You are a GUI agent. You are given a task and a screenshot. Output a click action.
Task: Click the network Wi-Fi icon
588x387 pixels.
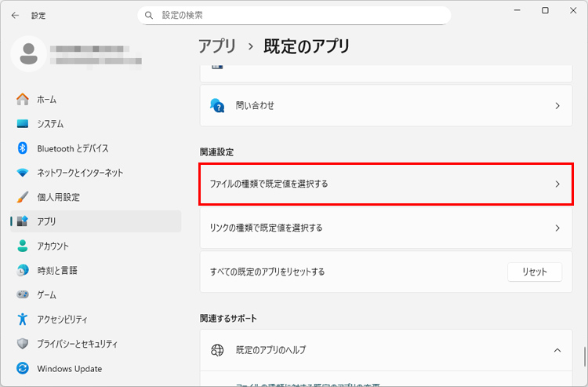23,173
